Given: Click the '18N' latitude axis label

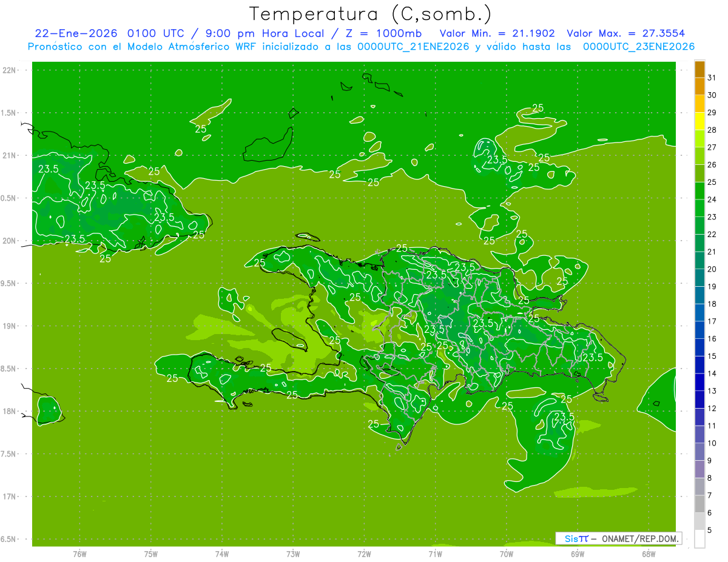Looking at the screenshot, I should tap(8, 411).
